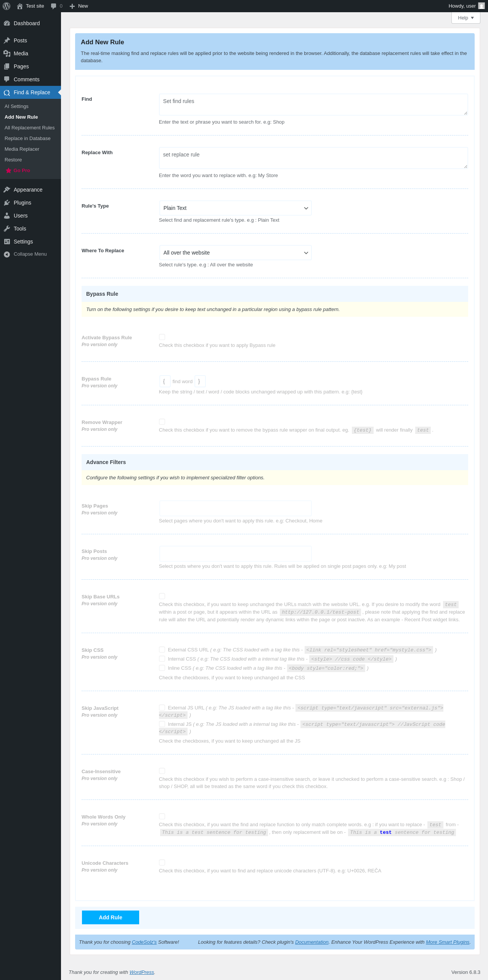Enable the Unicode Characters checkbox
Viewport: 488px width, 980px height.
click(x=162, y=862)
